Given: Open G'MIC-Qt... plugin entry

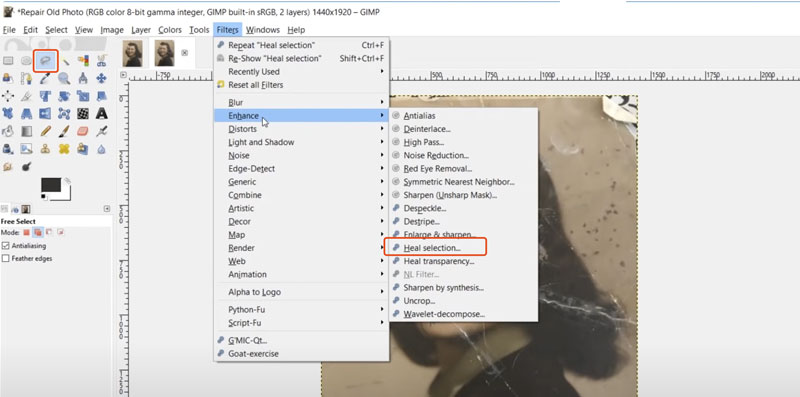Looking at the screenshot, I should tap(301, 340).
